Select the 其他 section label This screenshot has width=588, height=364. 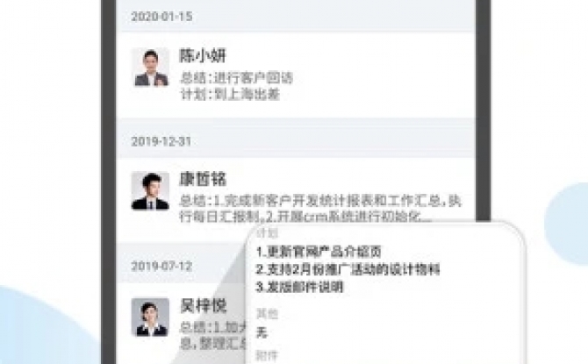(x=267, y=313)
